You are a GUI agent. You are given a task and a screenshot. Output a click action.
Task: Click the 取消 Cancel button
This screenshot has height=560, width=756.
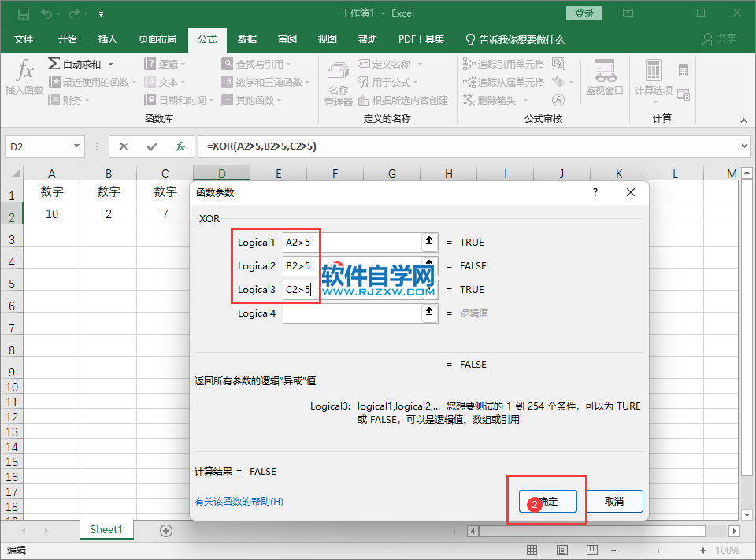[x=614, y=502]
